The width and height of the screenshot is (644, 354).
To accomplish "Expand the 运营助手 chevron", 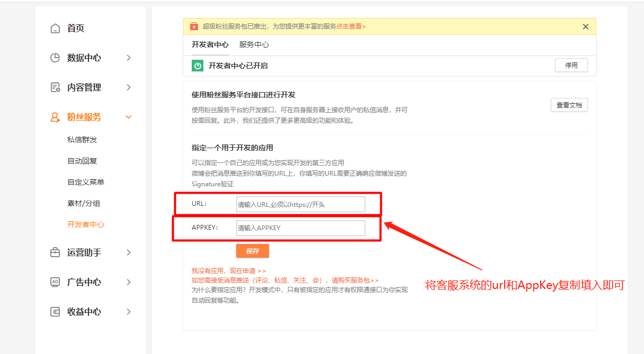I will point(129,252).
